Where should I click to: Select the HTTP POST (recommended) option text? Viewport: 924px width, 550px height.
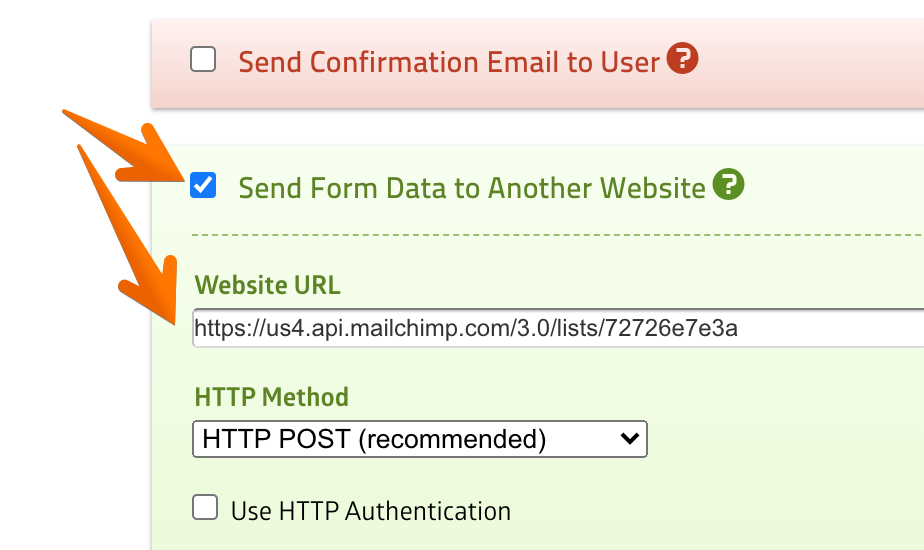click(374, 439)
